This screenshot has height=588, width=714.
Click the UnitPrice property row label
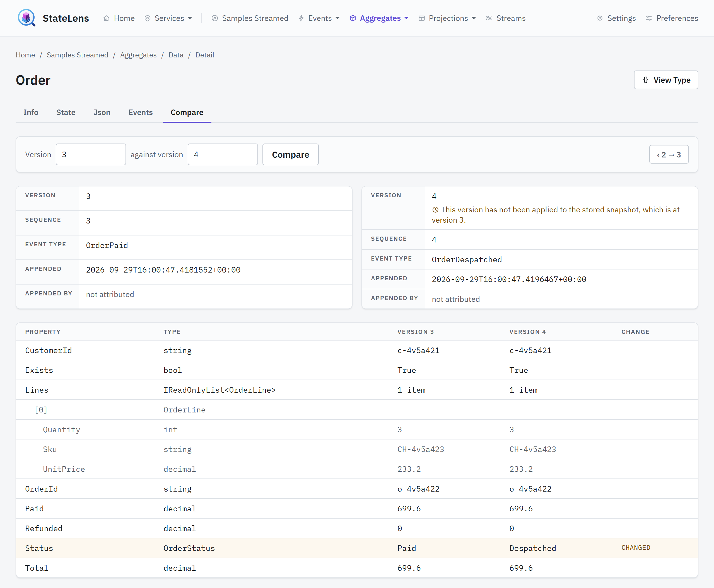click(x=64, y=469)
